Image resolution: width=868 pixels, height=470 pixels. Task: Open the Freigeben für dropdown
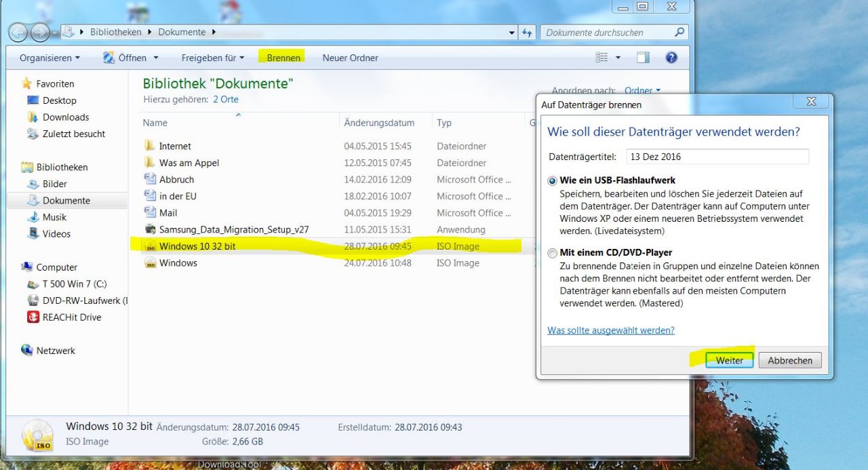click(x=213, y=58)
